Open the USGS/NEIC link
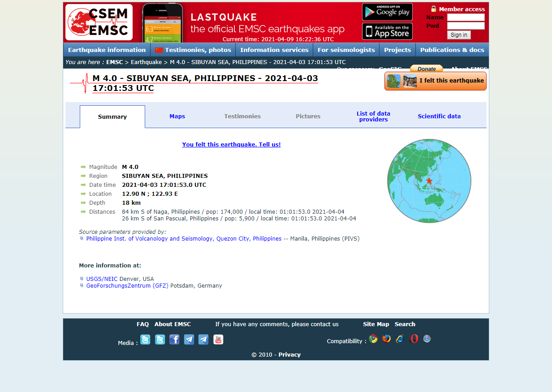This screenshot has height=392, width=552. click(102, 279)
